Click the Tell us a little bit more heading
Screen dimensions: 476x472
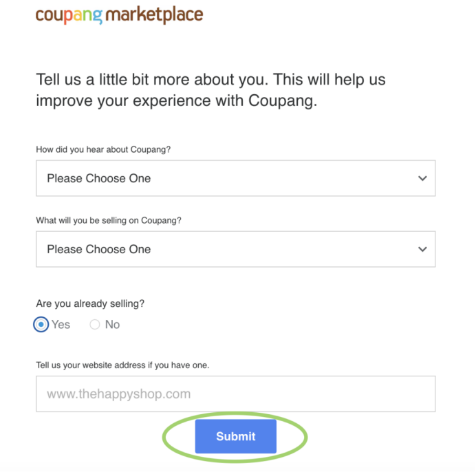click(210, 90)
